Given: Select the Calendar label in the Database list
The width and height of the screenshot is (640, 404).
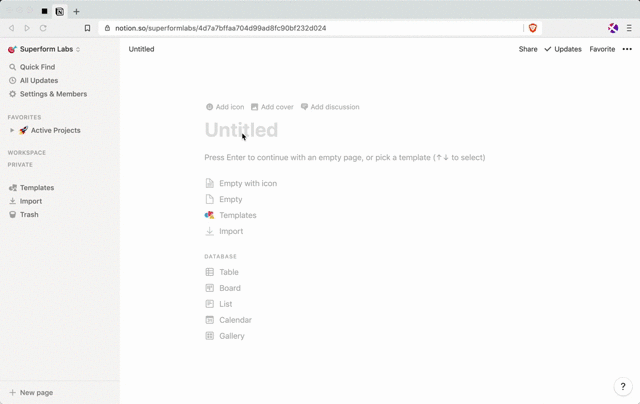Looking at the screenshot, I should (x=236, y=320).
